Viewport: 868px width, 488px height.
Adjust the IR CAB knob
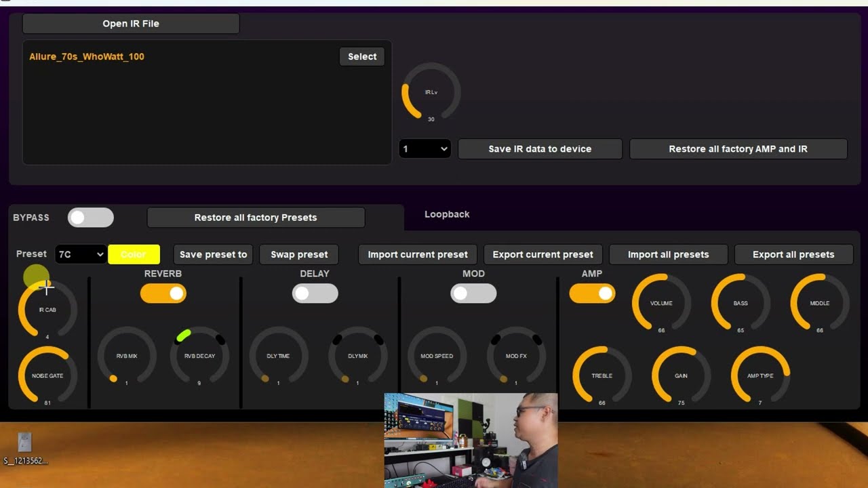(x=47, y=310)
